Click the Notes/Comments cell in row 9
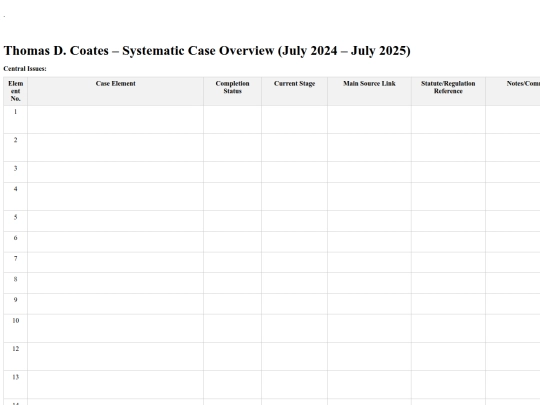Viewport: 540px width, 405px height. (513, 304)
